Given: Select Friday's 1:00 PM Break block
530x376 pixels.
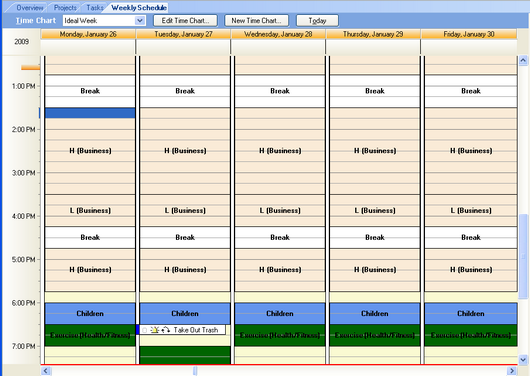Looking at the screenshot, I should (471, 91).
